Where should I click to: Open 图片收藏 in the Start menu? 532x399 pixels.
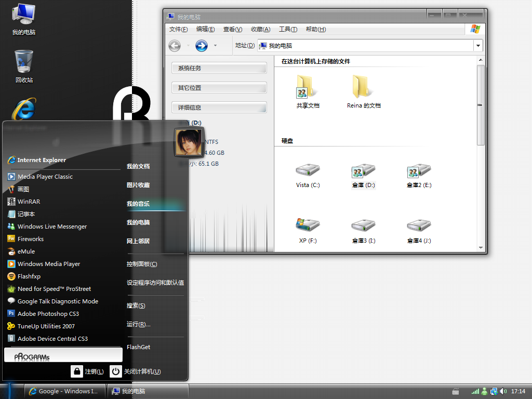(138, 185)
